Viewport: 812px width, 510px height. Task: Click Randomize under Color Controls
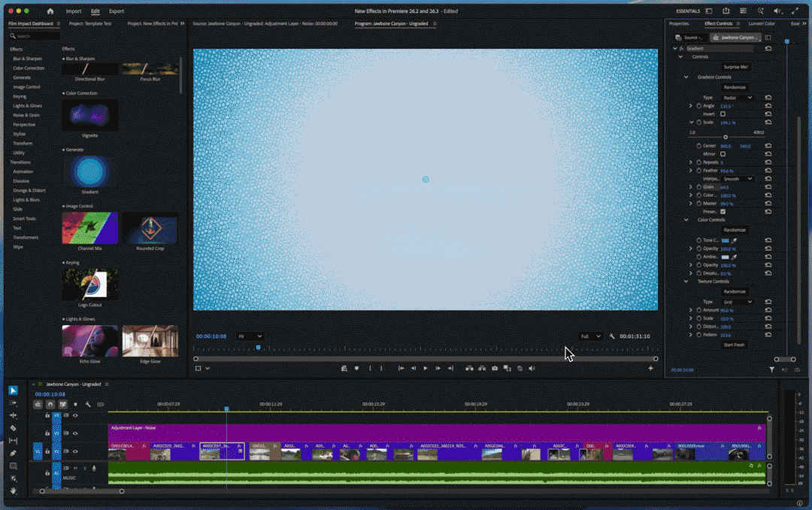[735, 229]
